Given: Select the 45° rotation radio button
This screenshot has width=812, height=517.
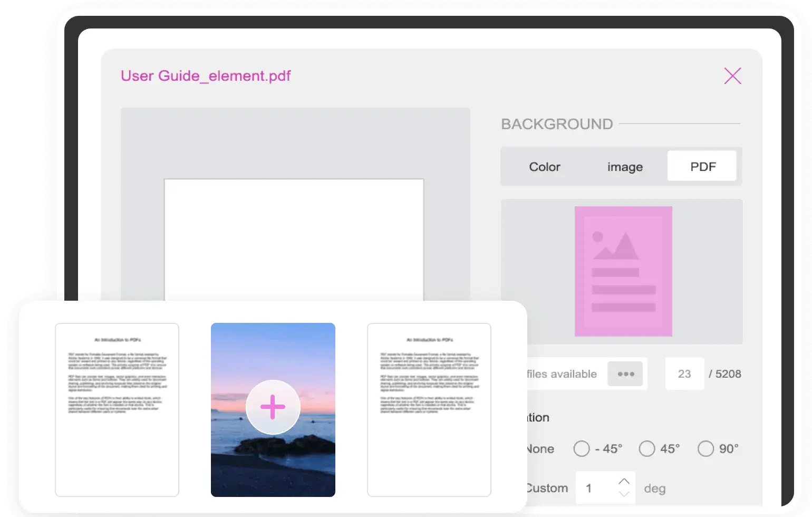Looking at the screenshot, I should click(646, 449).
